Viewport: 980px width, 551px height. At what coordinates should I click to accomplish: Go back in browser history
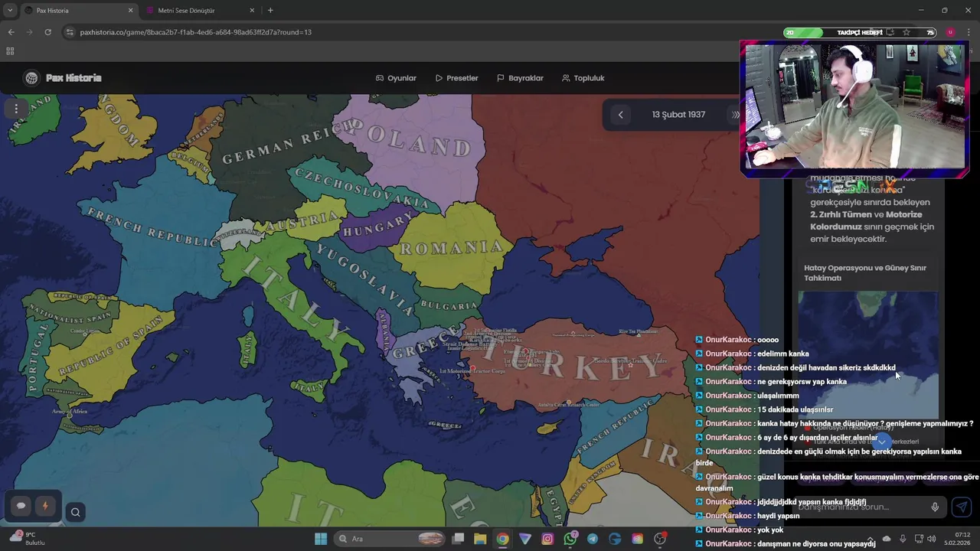tap(11, 32)
